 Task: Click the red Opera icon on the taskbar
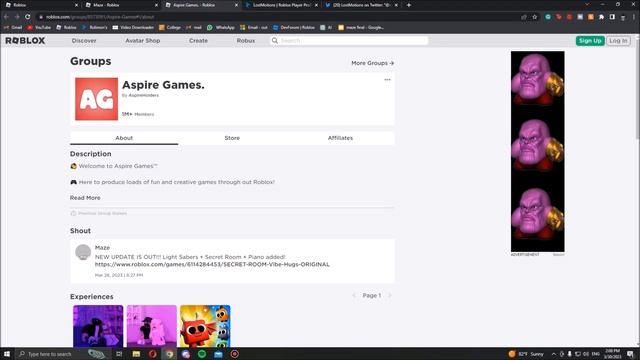153,354
